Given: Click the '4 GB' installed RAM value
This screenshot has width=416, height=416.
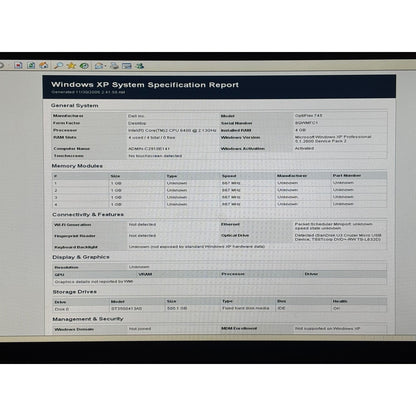Looking at the screenshot, I should 300,130.
